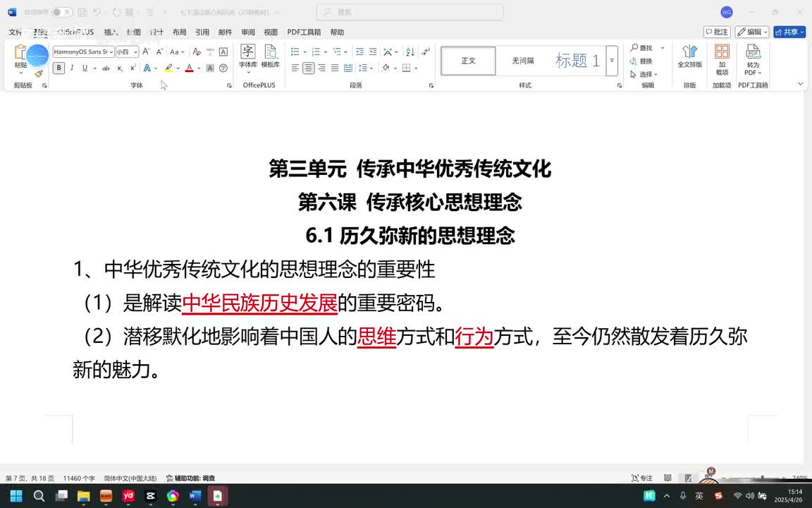
Task: Click page indicator 第7页, 共18页
Action: (x=30, y=478)
